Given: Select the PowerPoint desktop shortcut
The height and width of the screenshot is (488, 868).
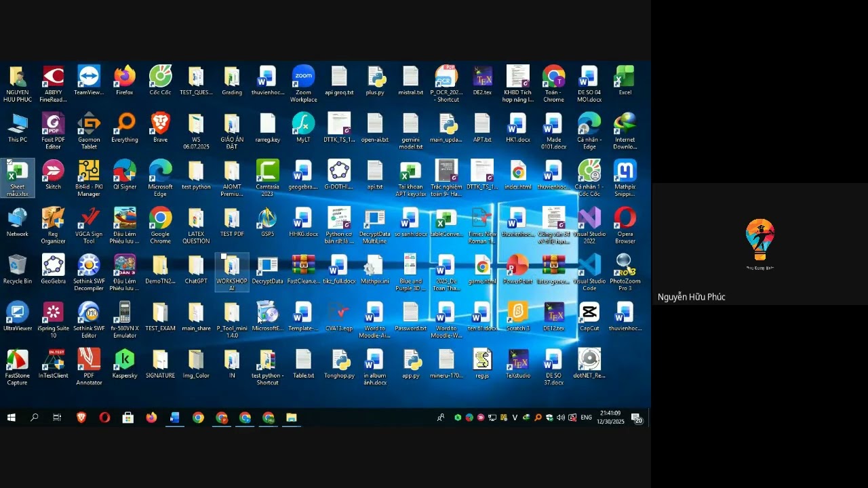Looking at the screenshot, I should click(x=518, y=269).
